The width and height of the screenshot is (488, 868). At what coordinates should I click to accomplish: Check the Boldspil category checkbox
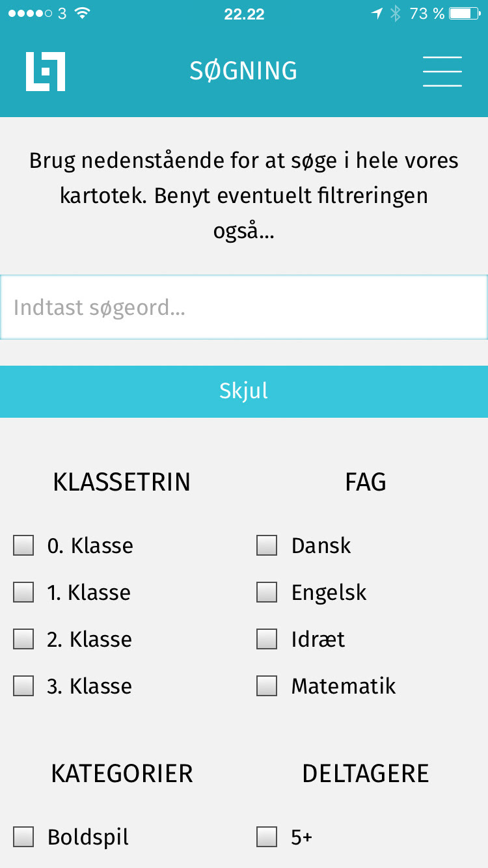23,837
